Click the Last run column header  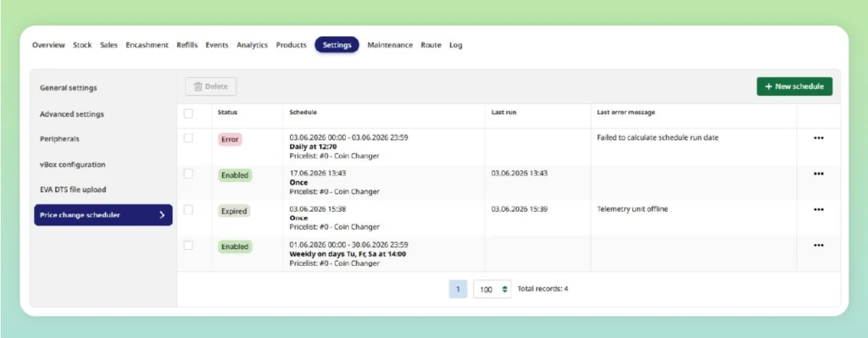tap(504, 113)
